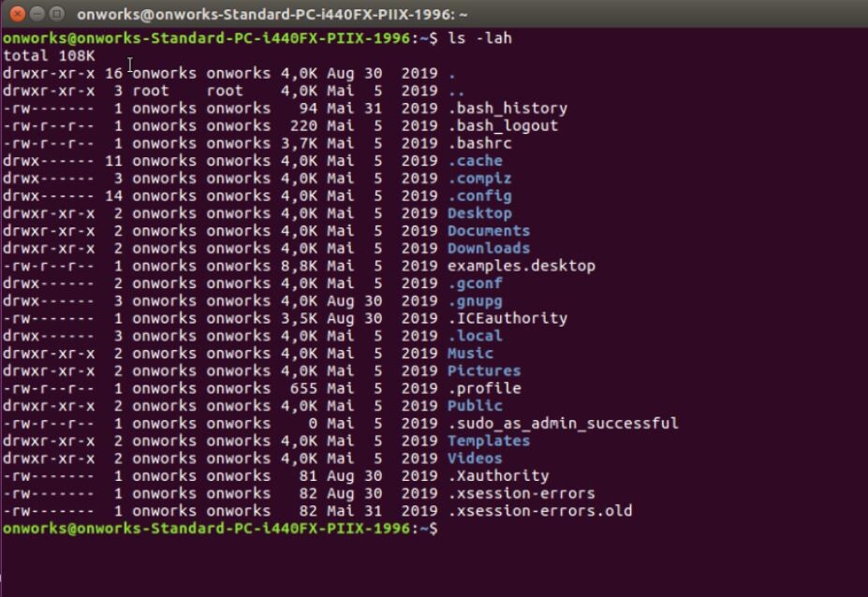Click the Templates directory name
This screenshot has height=597, width=868.
(489, 442)
